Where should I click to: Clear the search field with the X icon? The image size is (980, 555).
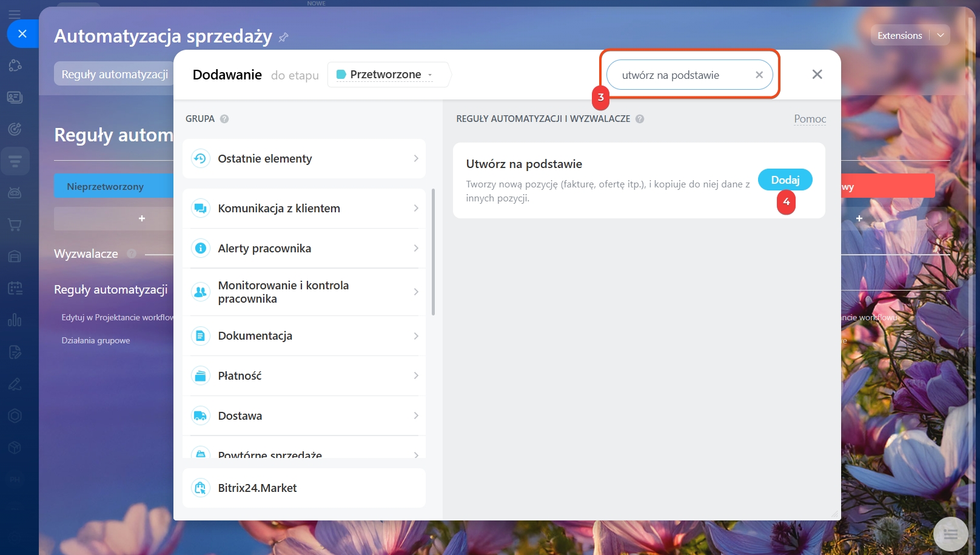[759, 75]
